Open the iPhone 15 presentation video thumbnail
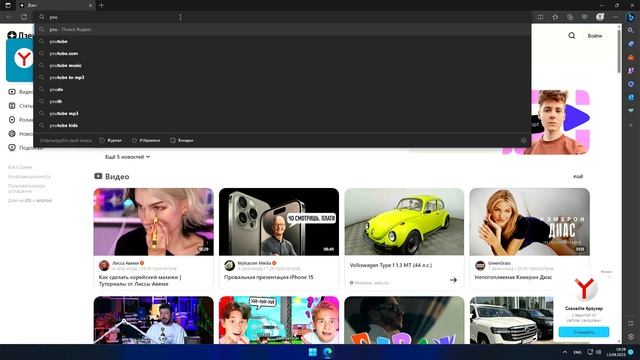The height and width of the screenshot is (360, 640). 279,222
